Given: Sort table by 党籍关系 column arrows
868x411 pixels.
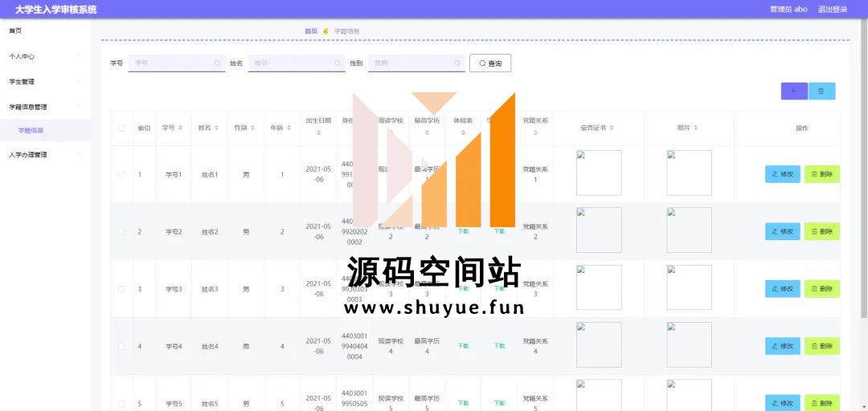Looking at the screenshot, I should 535,133.
